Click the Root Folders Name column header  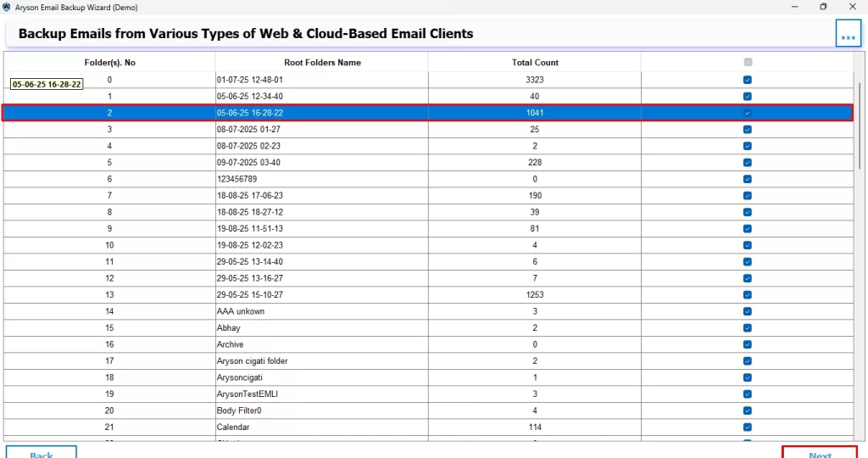(x=322, y=63)
